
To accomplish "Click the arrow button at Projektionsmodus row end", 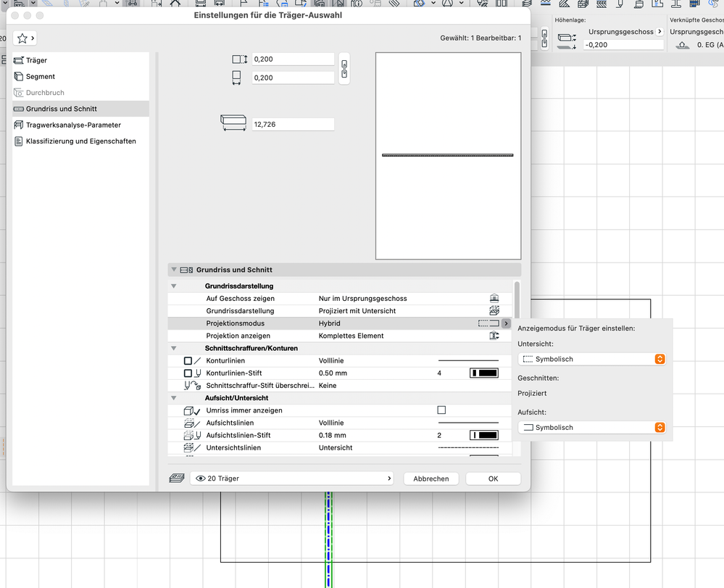I will (506, 323).
